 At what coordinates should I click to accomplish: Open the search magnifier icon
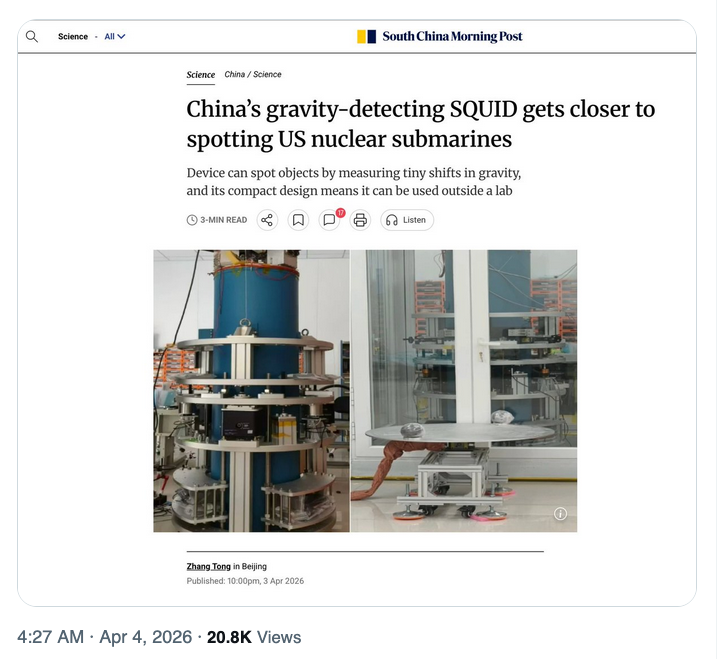(x=32, y=36)
